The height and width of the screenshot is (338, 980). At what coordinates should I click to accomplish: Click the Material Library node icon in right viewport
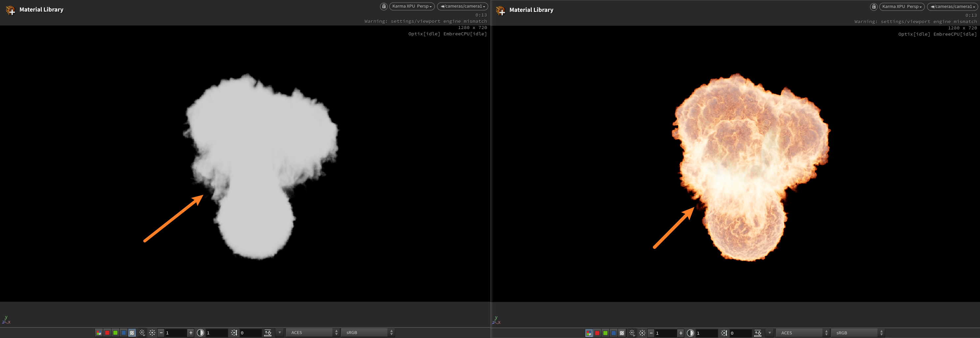500,10
